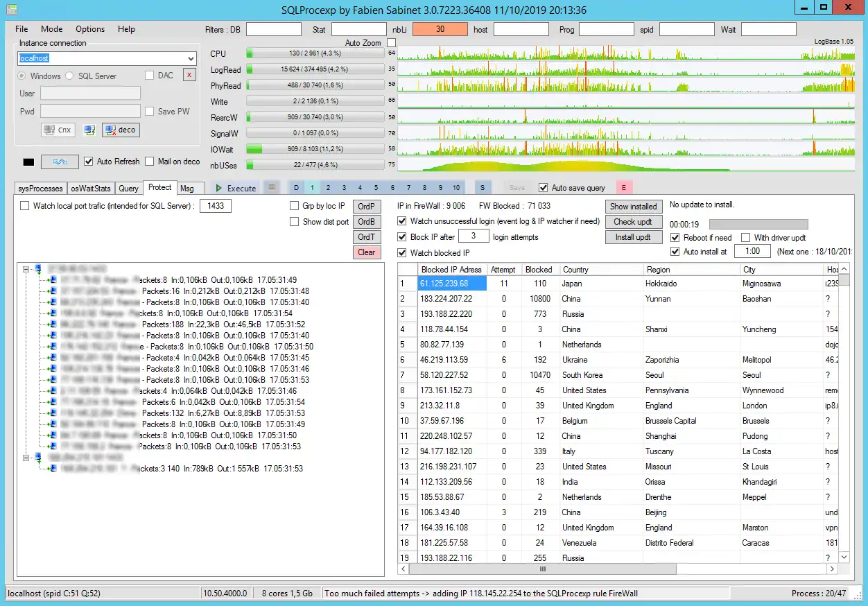Check Show dist port
The height and width of the screenshot is (606, 868).
coord(294,222)
